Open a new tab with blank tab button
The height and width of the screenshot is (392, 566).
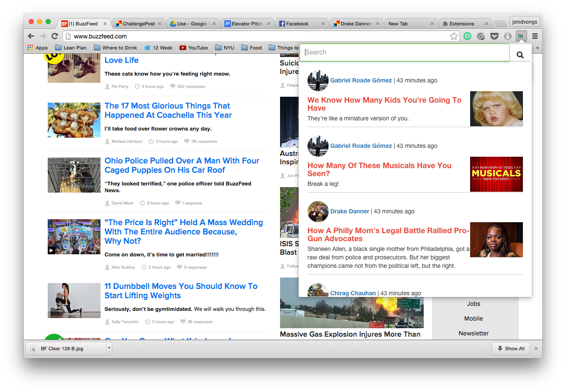pyautogui.click(x=500, y=24)
